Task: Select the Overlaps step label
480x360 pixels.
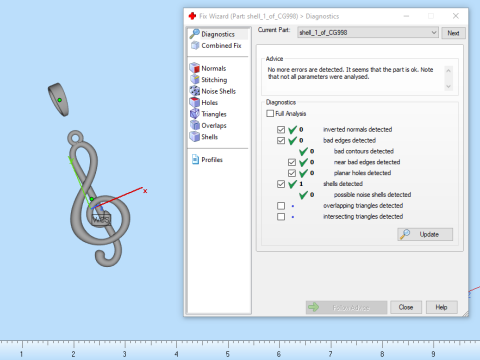Action: (x=214, y=125)
